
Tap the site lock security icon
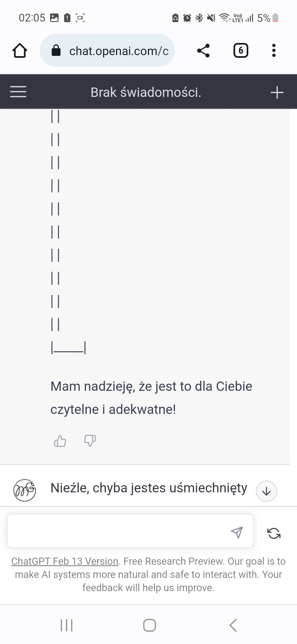tap(56, 51)
